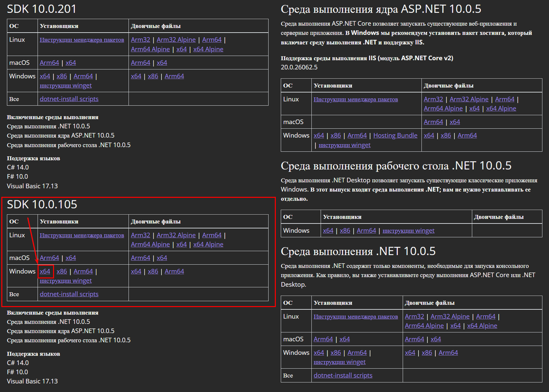
Task: Get SDK 10.0.201 Linux Arm64 Alpine binary
Action: click(150, 49)
